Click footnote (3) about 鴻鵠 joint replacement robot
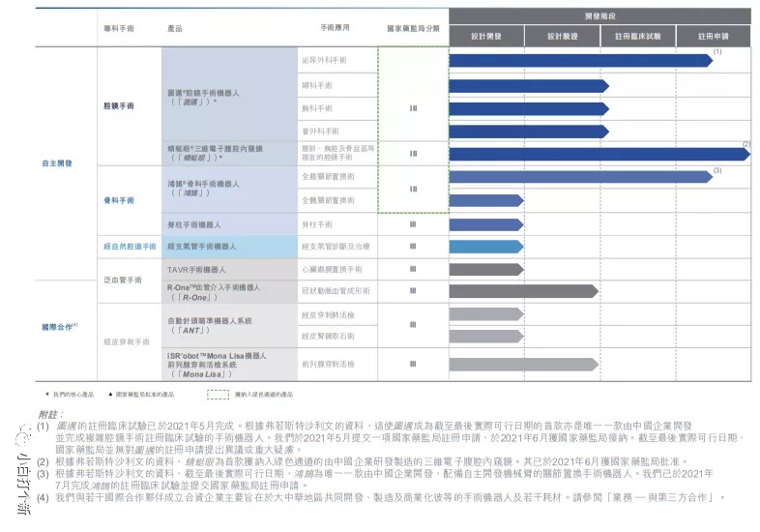760x532 pixels. pos(375,479)
